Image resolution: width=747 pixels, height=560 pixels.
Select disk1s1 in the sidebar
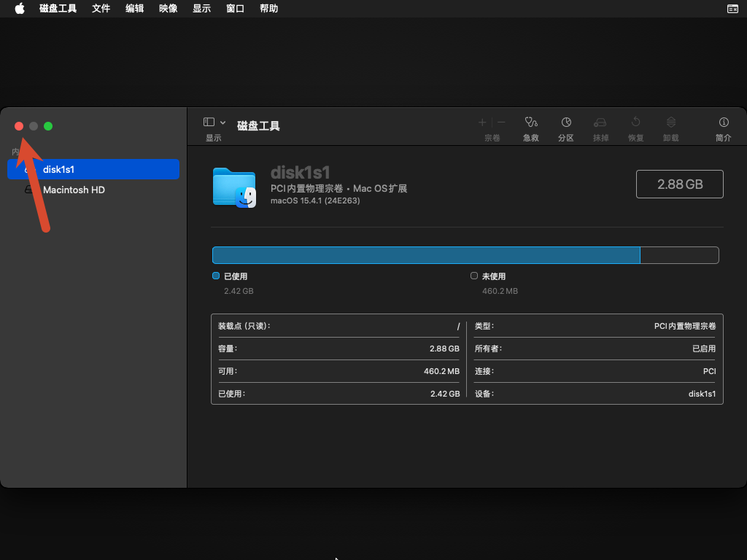pos(93,169)
